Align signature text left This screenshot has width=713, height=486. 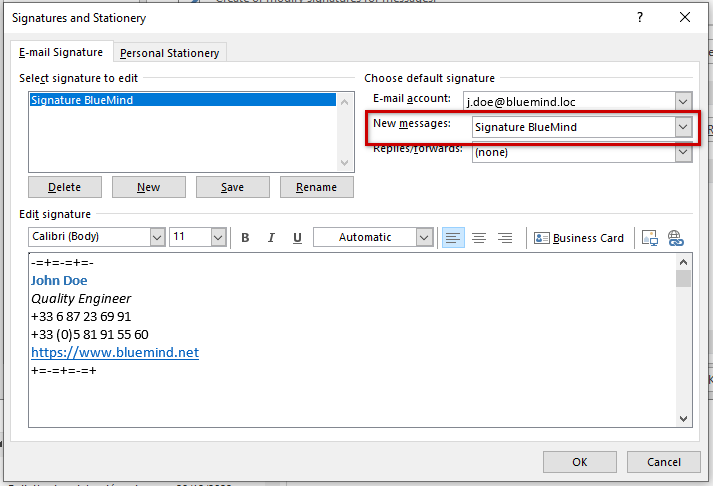pos(453,238)
